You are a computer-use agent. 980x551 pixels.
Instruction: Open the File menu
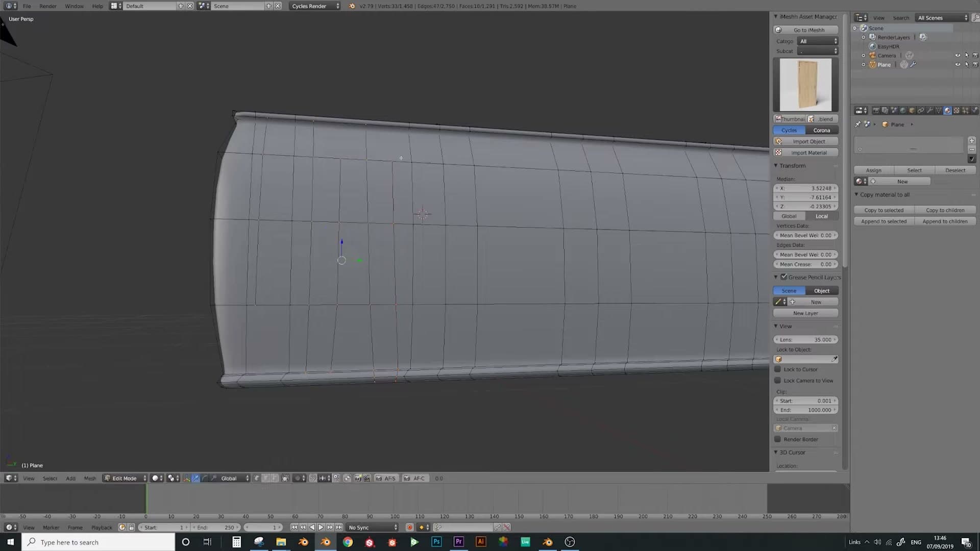pyautogui.click(x=27, y=6)
